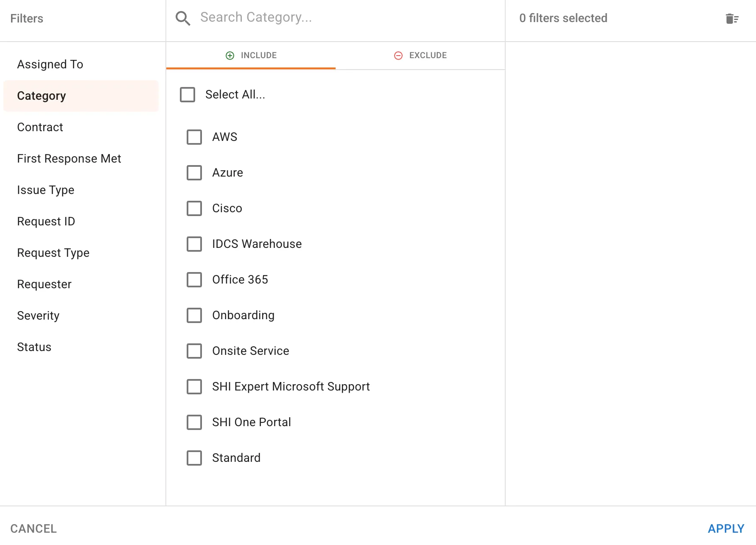Tick the AWS category checkbox
The image size is (756, 545).
coord(194,137)
